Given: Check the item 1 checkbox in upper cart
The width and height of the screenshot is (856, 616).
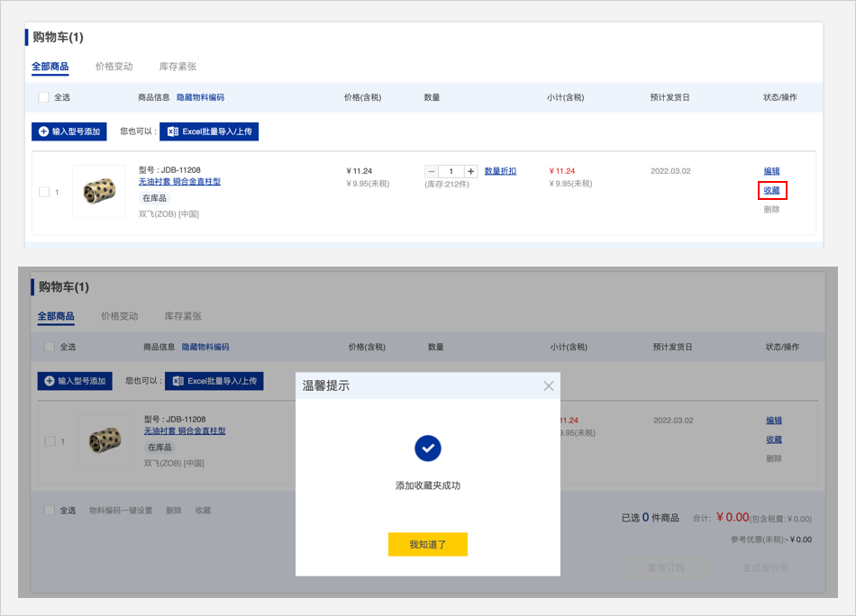Looking at the screenshot, I should (x=44, y=192).
